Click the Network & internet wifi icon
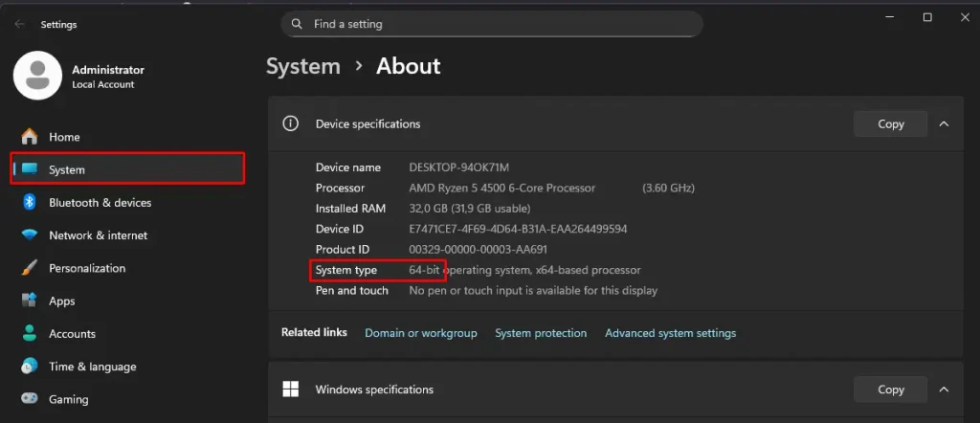This screenshot has width=980, height=423. tap(30, 235)
